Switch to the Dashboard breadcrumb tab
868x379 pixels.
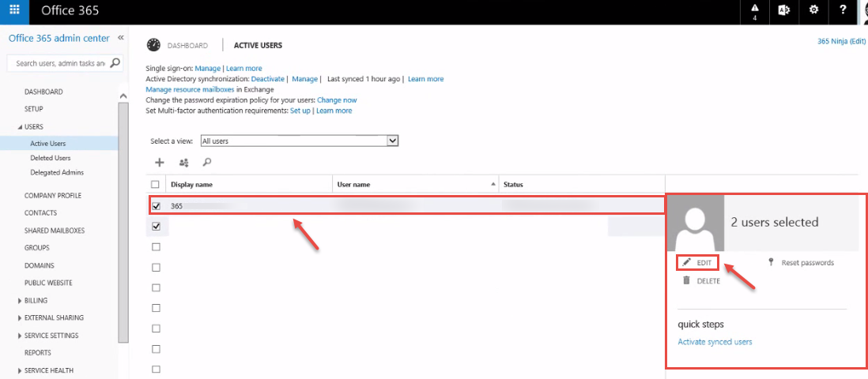click(187, 45)
